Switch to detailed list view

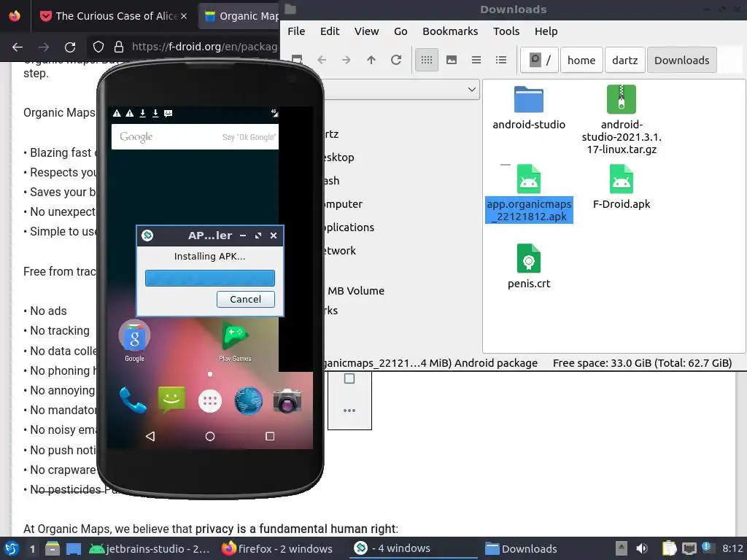point(501,60)
